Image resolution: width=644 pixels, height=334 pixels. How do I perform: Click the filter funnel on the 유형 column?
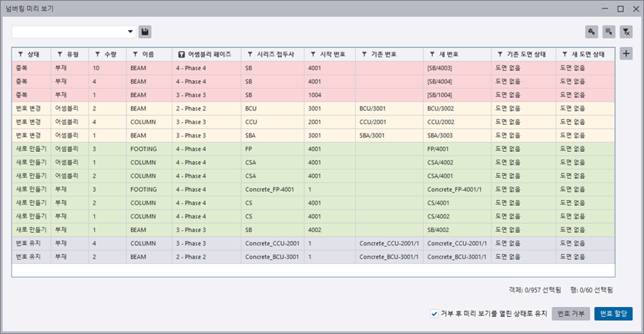(59, 55)
